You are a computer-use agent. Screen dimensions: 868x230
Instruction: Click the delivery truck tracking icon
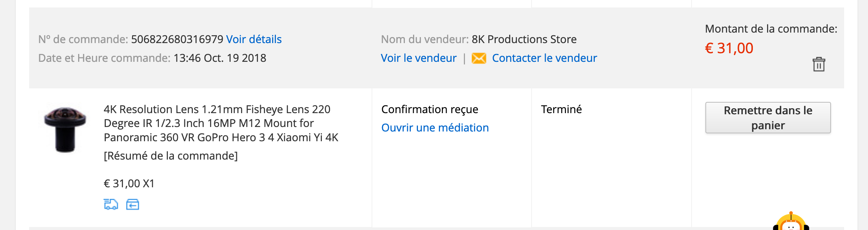(x=111, y=205)
